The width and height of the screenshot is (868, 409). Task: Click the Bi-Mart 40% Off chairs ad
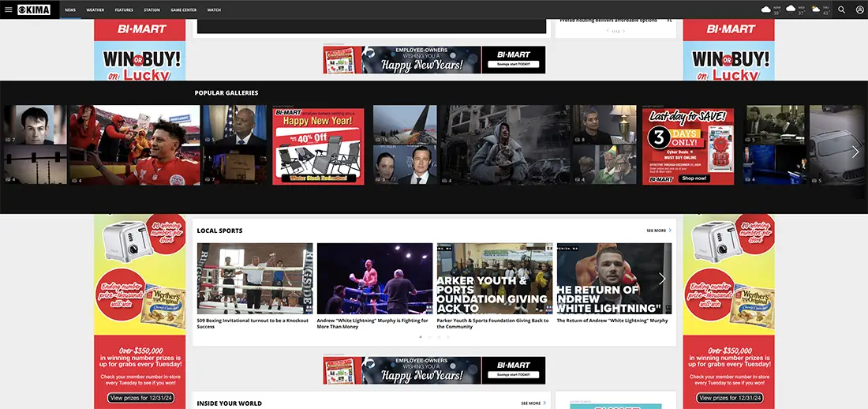click(x=318, y=146)
